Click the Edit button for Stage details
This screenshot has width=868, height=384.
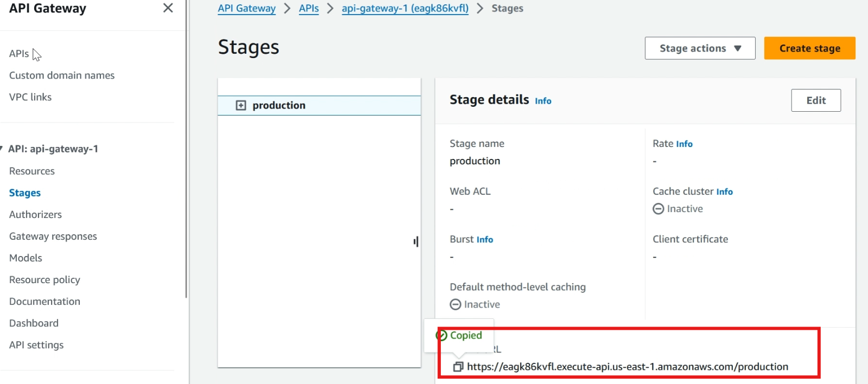(816, 100)
